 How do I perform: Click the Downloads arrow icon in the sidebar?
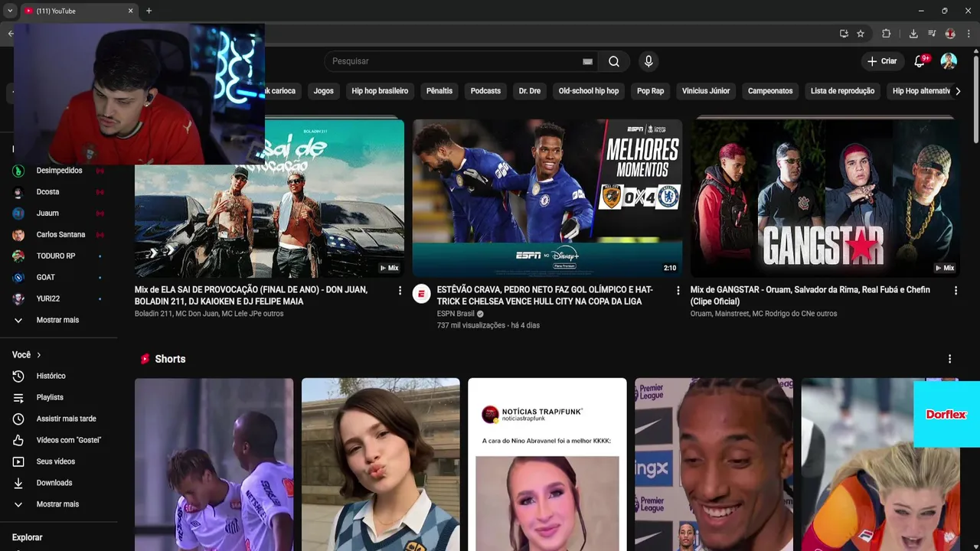click(x=18, y=483)
